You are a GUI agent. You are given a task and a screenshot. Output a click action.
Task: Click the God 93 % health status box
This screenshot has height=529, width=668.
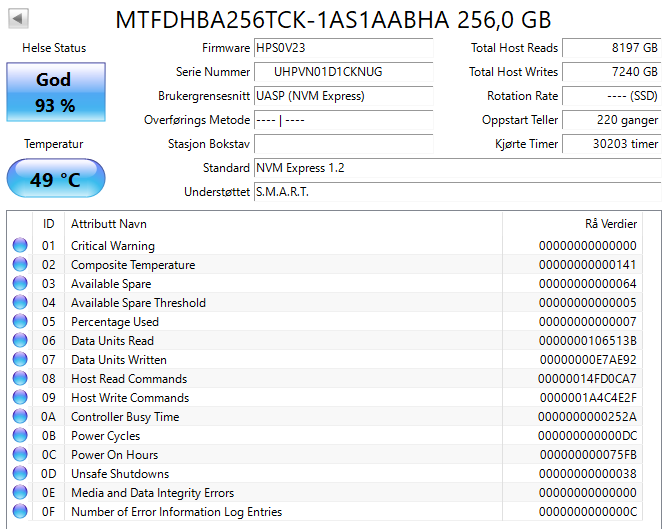(x=55, y=92)
